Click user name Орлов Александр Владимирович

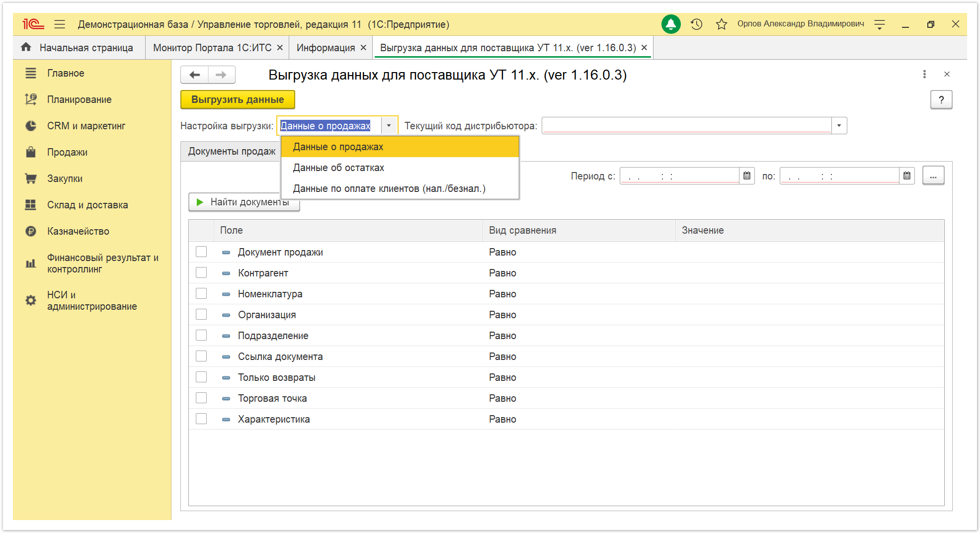pyautogui.click(x=801, y=24)
